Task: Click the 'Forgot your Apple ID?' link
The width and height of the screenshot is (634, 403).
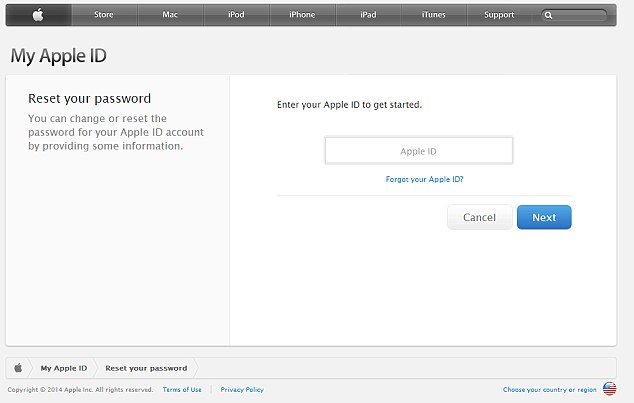Action: pos(424,179)
